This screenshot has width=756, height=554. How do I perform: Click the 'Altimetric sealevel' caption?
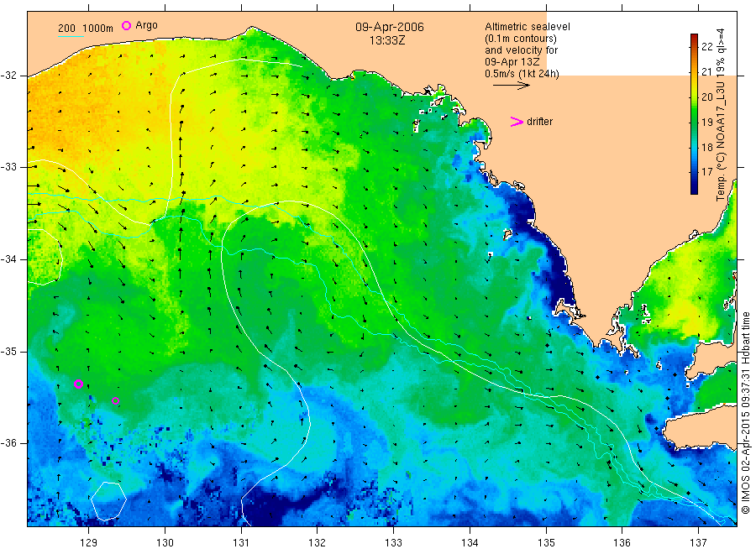(x=528, y=27)
